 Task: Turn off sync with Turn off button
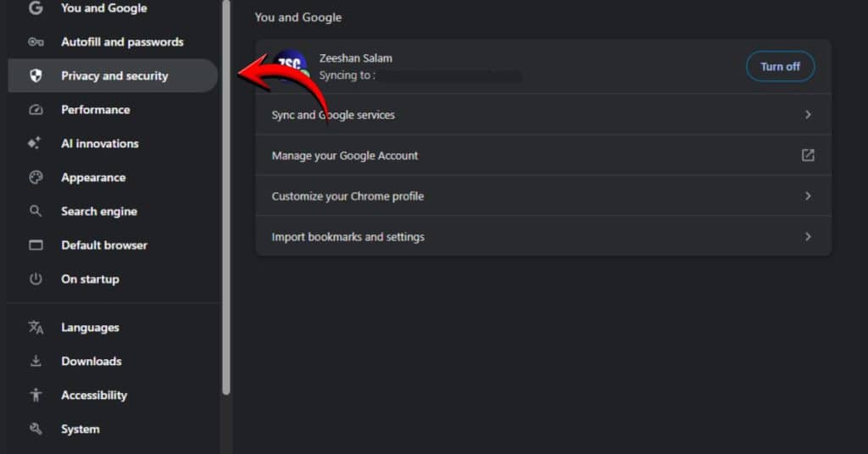click(x=779, y=67)
